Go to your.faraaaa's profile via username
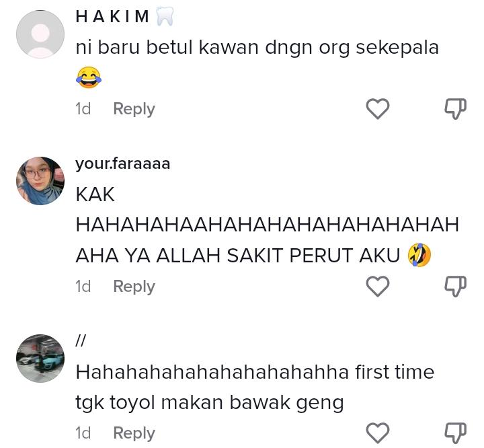 click(122, 163)
